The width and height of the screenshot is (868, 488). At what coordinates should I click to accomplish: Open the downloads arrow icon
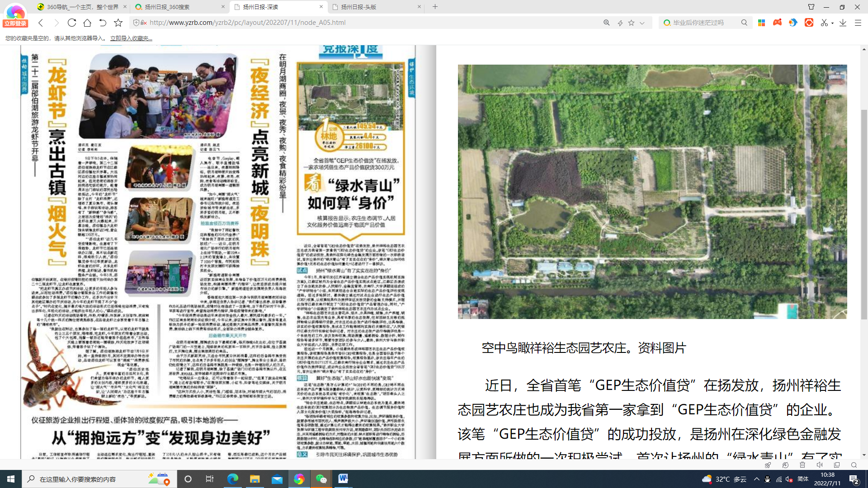click(843, 23)
